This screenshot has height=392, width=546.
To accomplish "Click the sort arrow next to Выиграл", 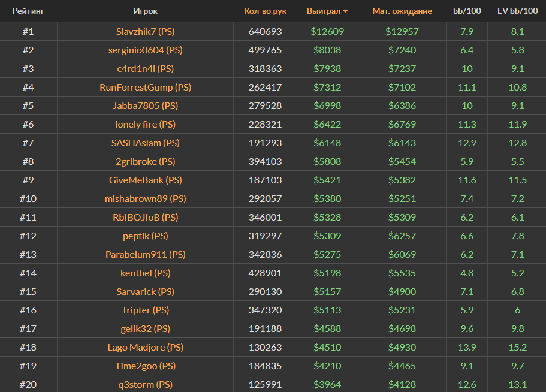I will tap(345, 11).
